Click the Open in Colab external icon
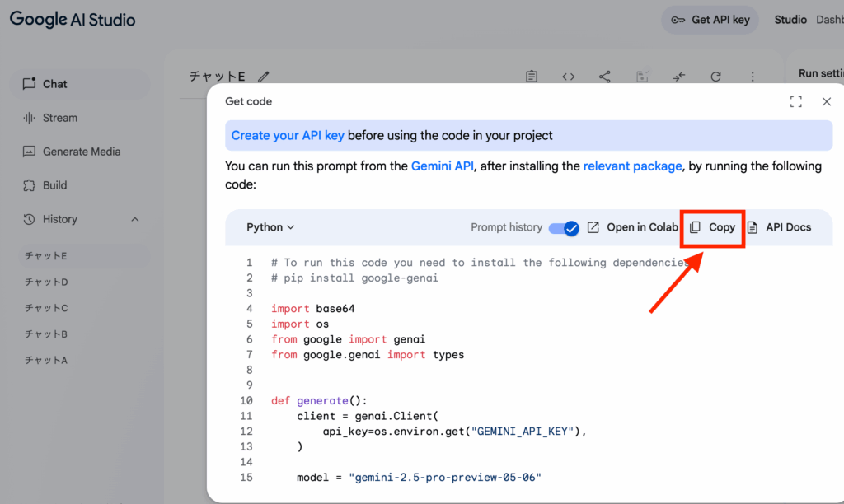844x504 pixels. click(593, 227)
